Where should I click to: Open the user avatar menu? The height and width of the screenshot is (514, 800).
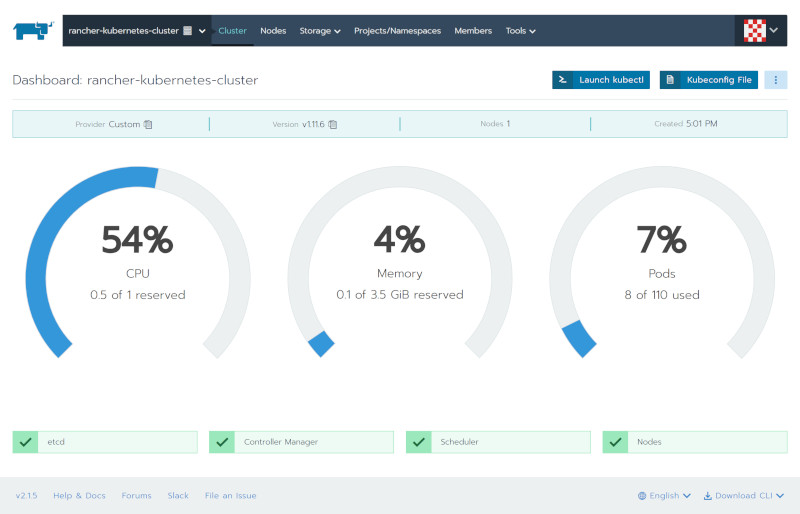[x=761, y=31]
